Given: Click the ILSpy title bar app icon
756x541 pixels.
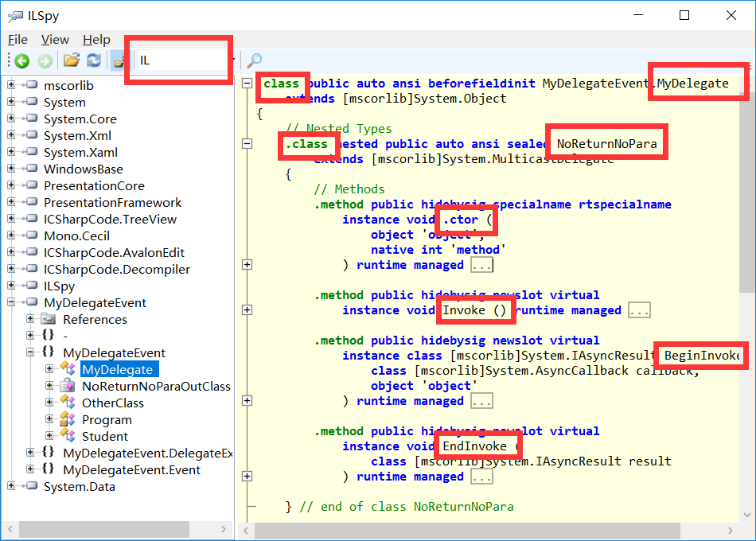Looking at the screenshot, I should pos(15,16).
